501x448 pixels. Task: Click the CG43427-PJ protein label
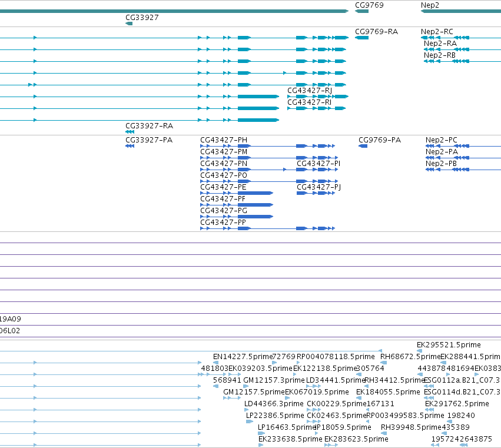pos(318,187)
